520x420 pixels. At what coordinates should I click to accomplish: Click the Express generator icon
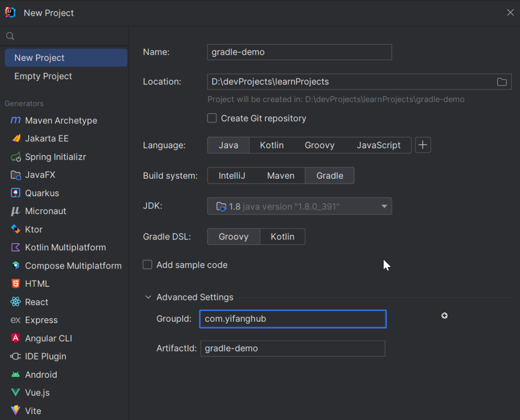pyautogui.click(x=16, y=320)
